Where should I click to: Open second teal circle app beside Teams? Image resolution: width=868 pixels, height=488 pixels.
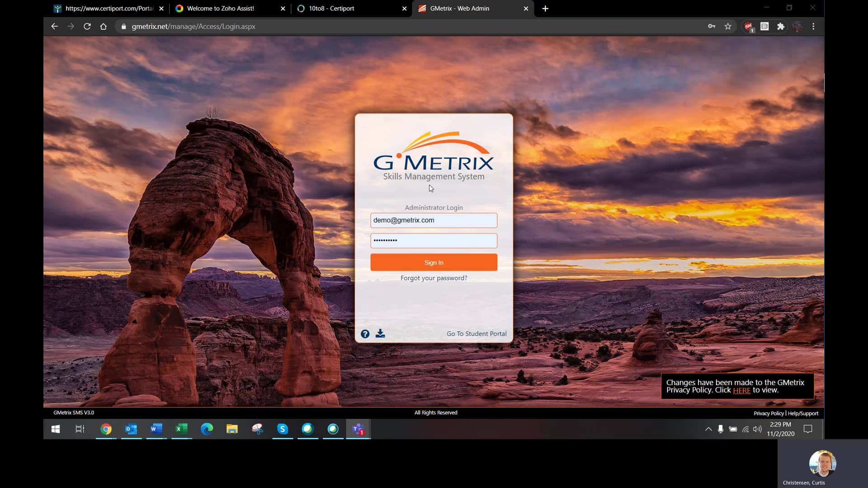coord(333,429)
